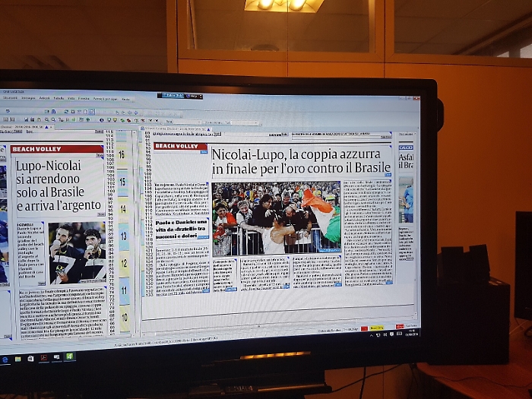This screenshot has width=532, height=399.
Task: Open the Strumenti menu
Action: pyautogui.click(x=9, y=98)
